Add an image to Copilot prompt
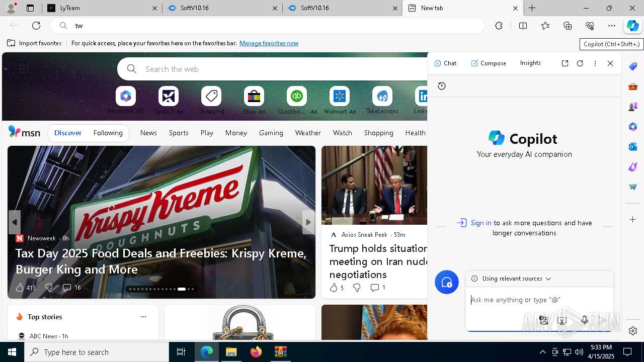Image resolution: width=644 pixels, height=362 pixels. pos(543,320)
